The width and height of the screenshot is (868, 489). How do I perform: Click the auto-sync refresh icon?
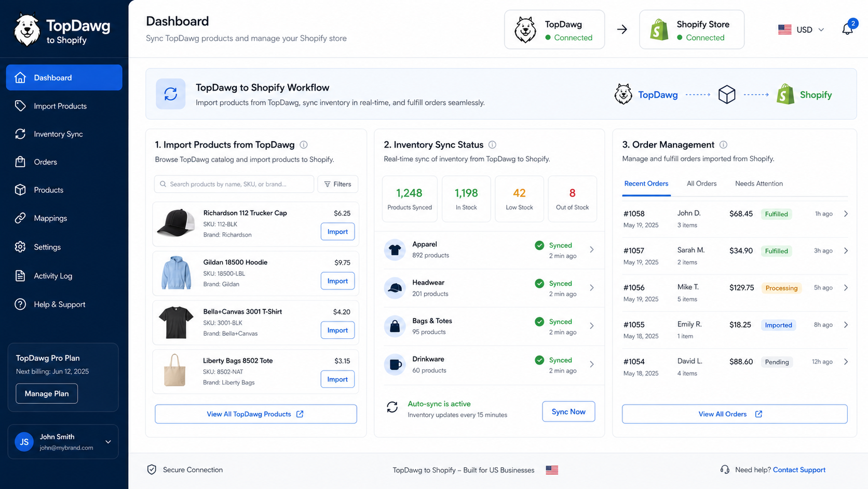pyautogui.click(x=392, y=407)
